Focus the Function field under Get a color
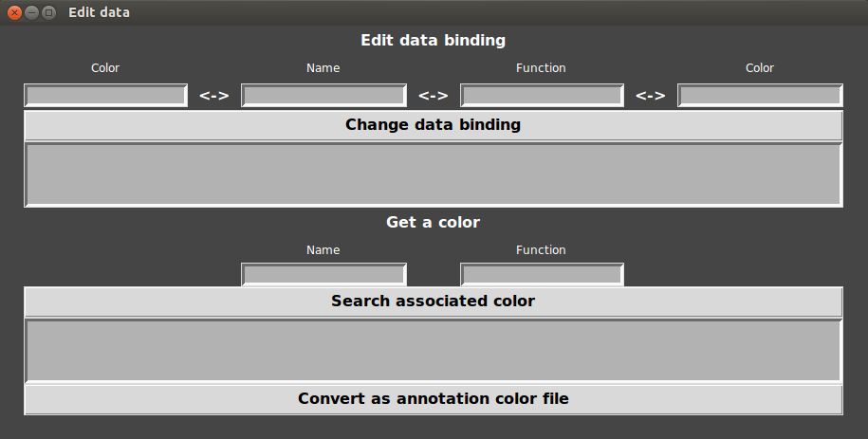868x439 pixels. (x=542, y=275)
